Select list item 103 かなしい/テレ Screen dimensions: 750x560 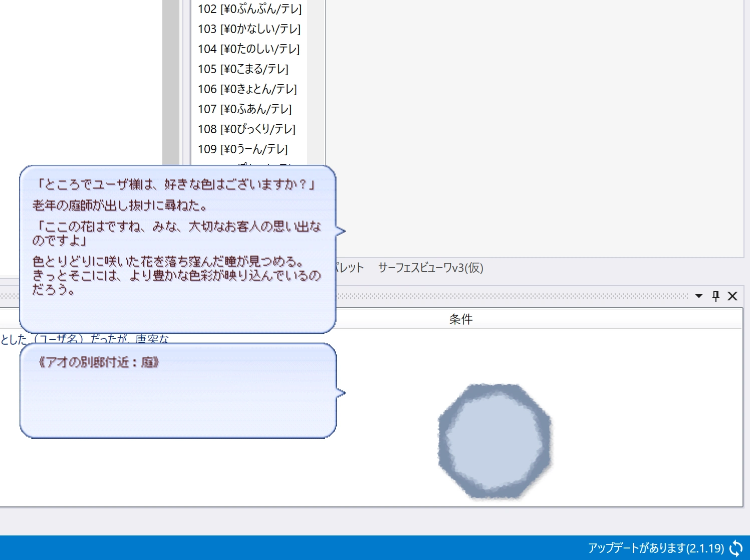tap(249, 29)
